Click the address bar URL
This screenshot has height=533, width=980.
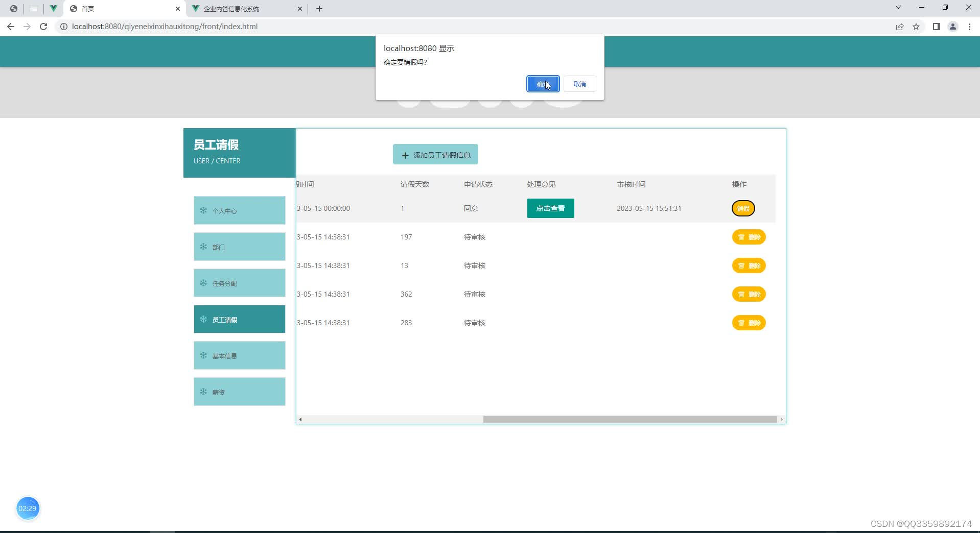click(x=165, y=27)
